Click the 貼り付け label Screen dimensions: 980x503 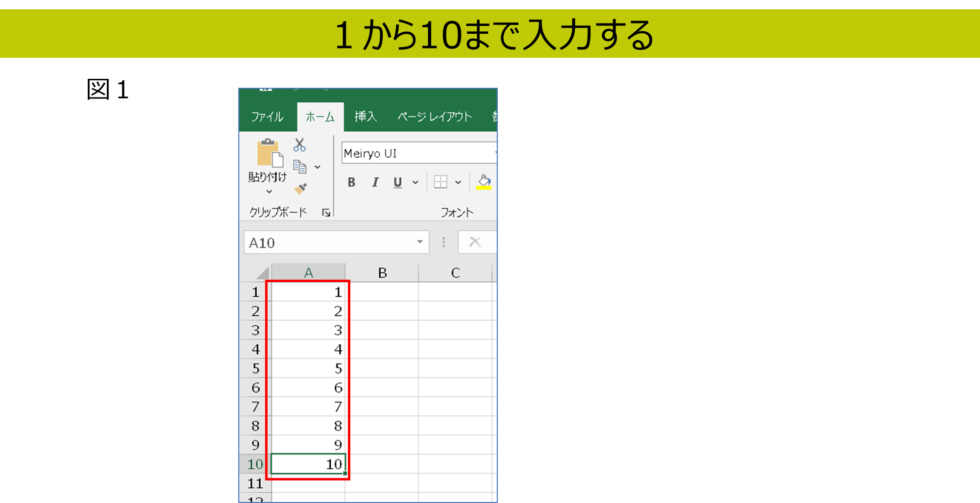point(267,177)
